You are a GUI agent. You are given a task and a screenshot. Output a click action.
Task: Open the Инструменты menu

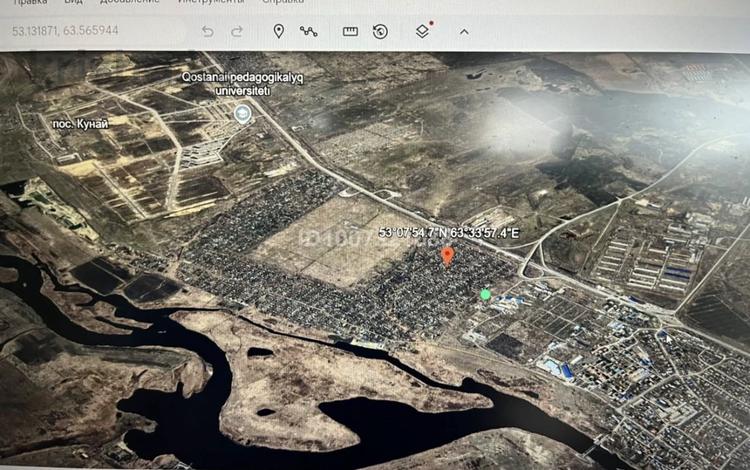pos(211,1)
